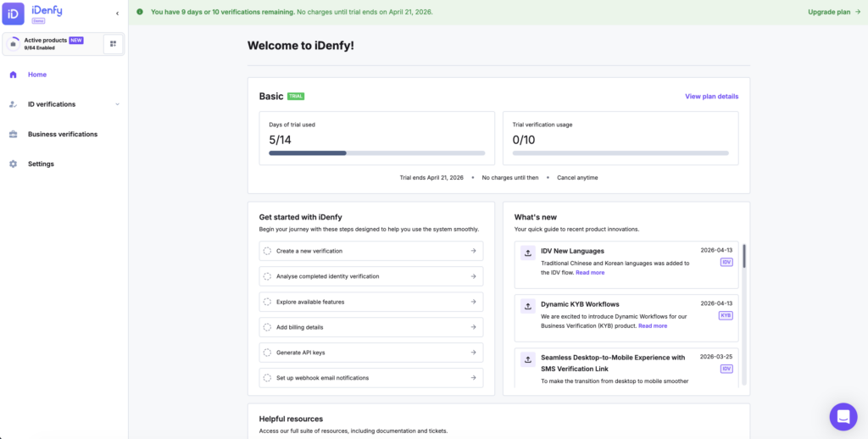Click upload icon on Seamless Desktop-to-Mobile card
Viewport: 868px width, 439px height.
click(x=528, y=359)
